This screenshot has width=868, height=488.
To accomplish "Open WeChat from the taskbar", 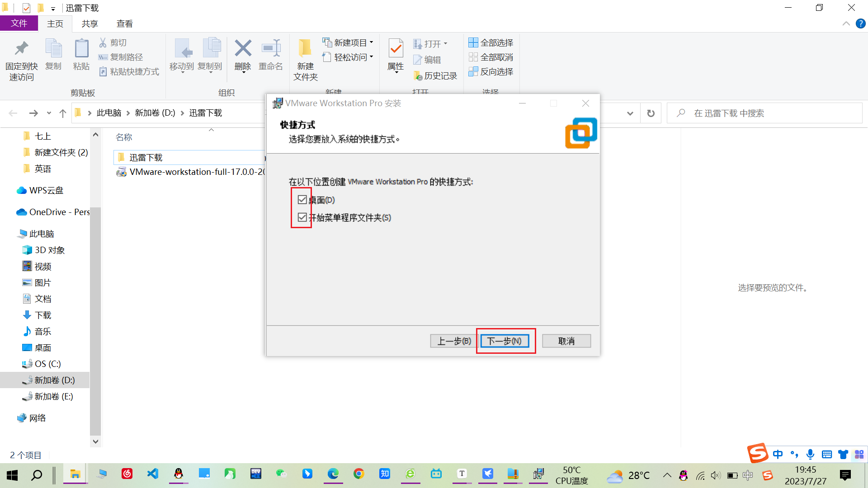I will [281, 474].
